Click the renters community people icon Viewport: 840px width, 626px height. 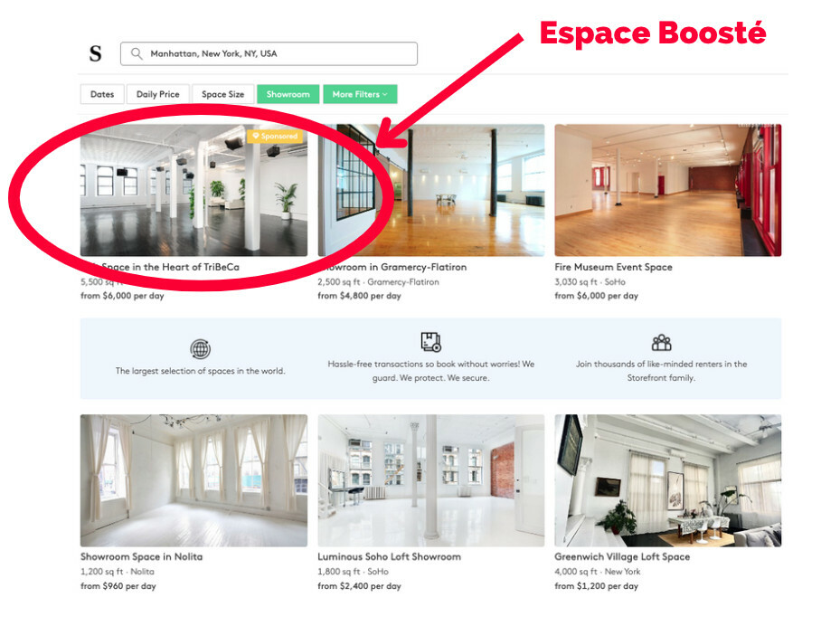click(x=661, y=342)
